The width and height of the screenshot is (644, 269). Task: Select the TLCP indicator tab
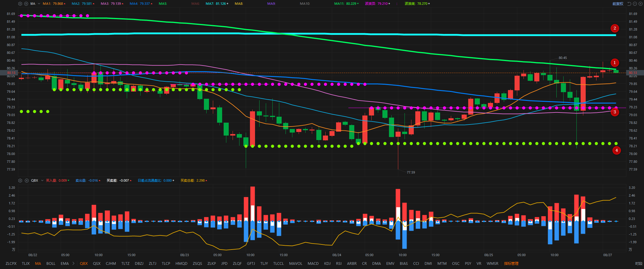click(166, 263)
